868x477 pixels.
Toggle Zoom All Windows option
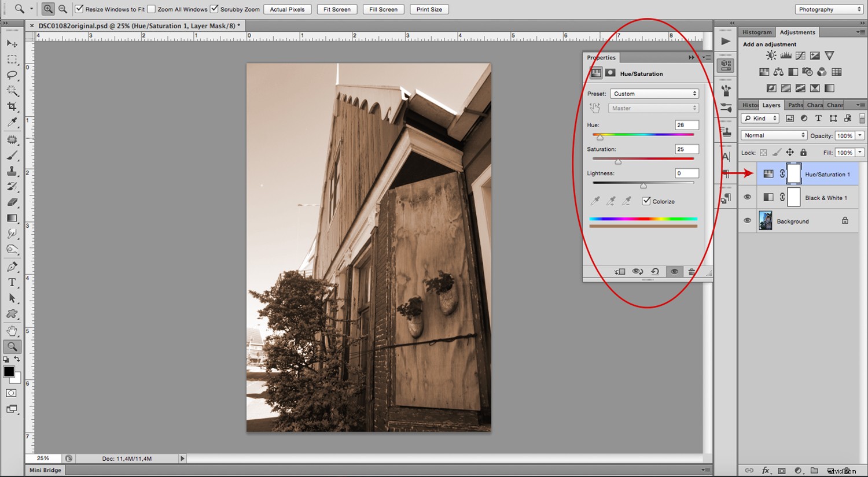151,9
